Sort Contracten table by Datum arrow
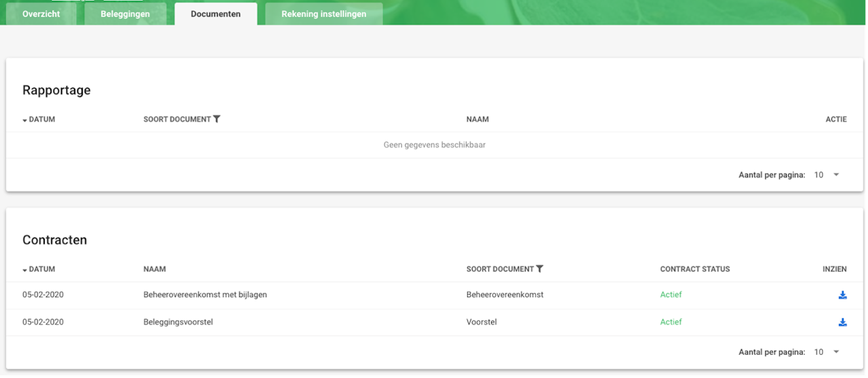This screenshot has height=378, width=868. (x=25, y=270)
